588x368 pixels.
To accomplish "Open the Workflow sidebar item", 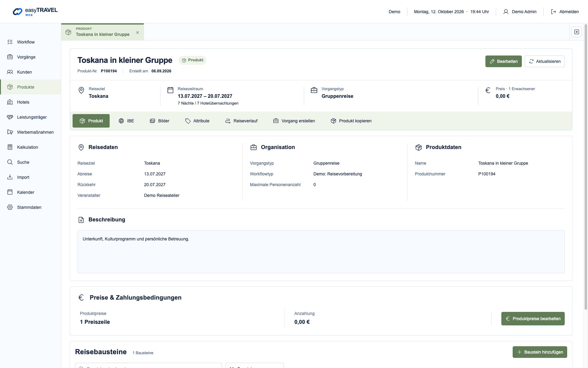I will [x=30, y=42].
